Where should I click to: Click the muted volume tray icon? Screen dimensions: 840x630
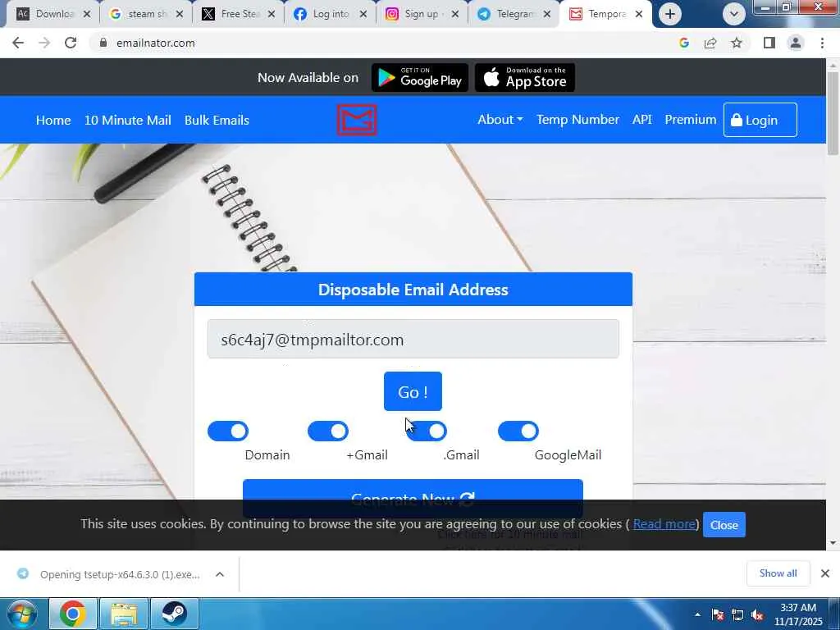pyautogui.click(x=757, y=615)
